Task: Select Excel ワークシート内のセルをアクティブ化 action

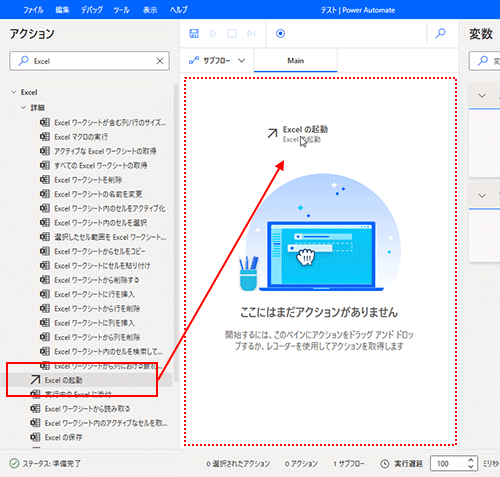Action: [x=103, y=209]
